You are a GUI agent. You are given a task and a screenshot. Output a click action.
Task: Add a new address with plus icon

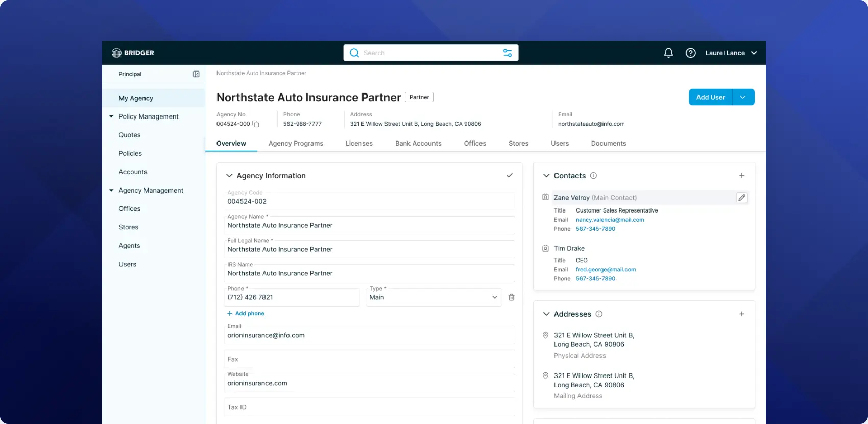[741, 314]
